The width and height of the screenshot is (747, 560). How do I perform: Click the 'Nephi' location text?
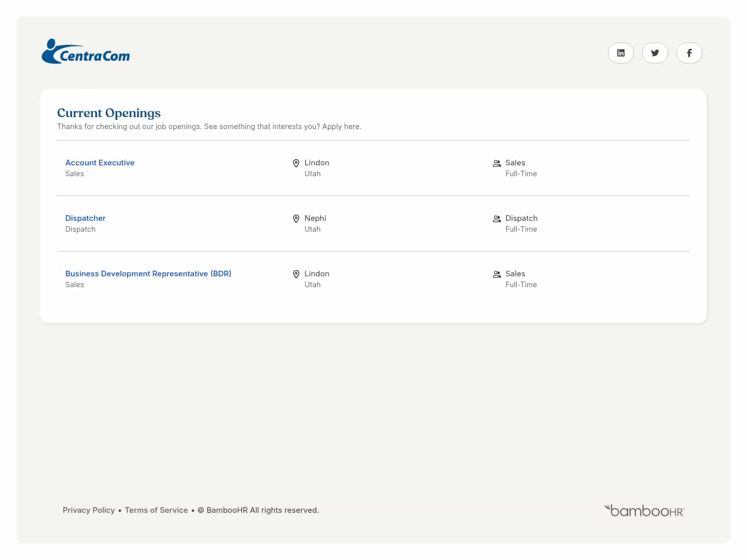[315, 218]
